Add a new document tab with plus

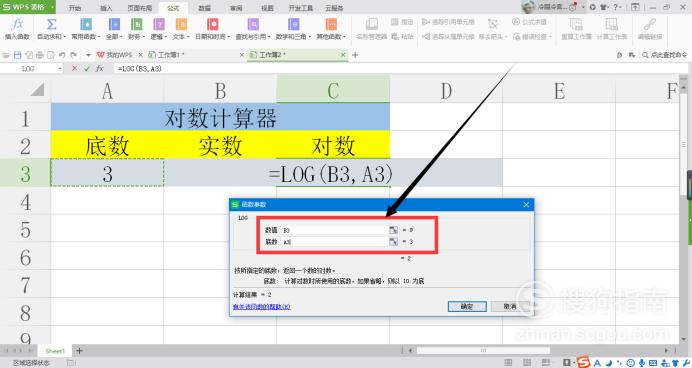coord(355,55)
